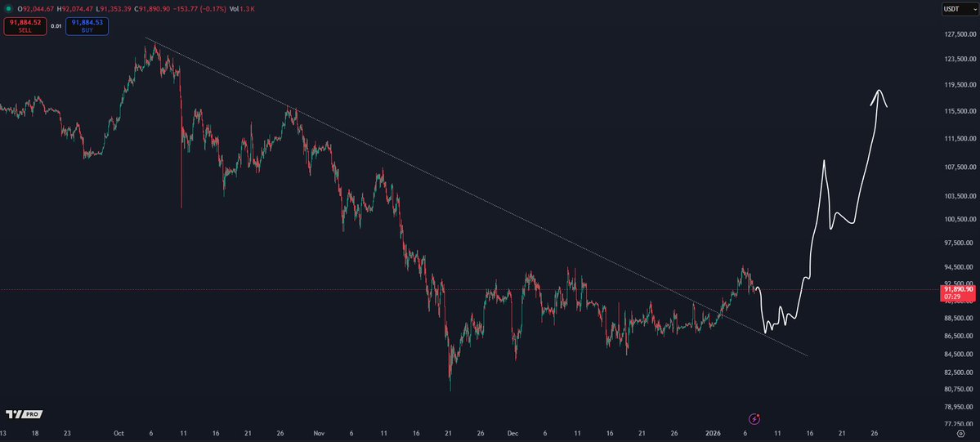Click the 80,750.00 price scale label
Image resolution: width=980 pixels, height=442 pixels.
click(x=959, y=390)
